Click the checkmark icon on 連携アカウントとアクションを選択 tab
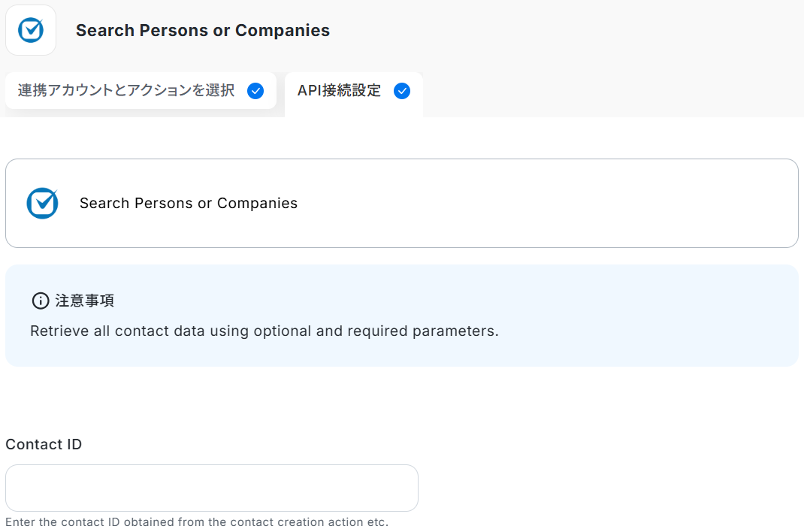Image resolution: width=804 pixels, height=532 pixels. (255, 91)
